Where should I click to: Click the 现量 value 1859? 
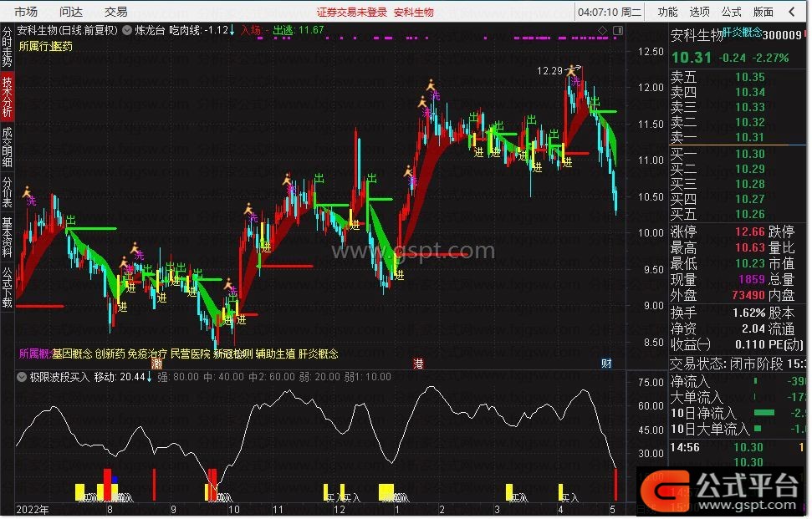pos(752,280)
